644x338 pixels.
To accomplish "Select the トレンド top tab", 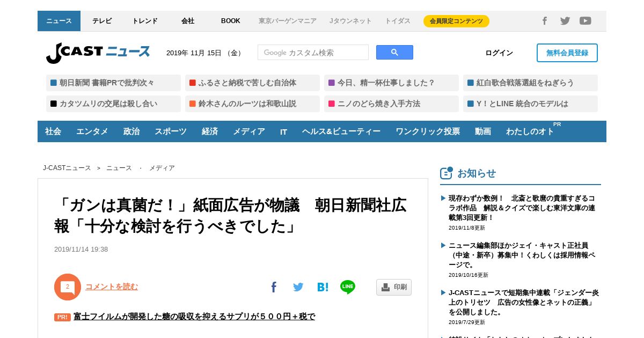I will (145, 21).
